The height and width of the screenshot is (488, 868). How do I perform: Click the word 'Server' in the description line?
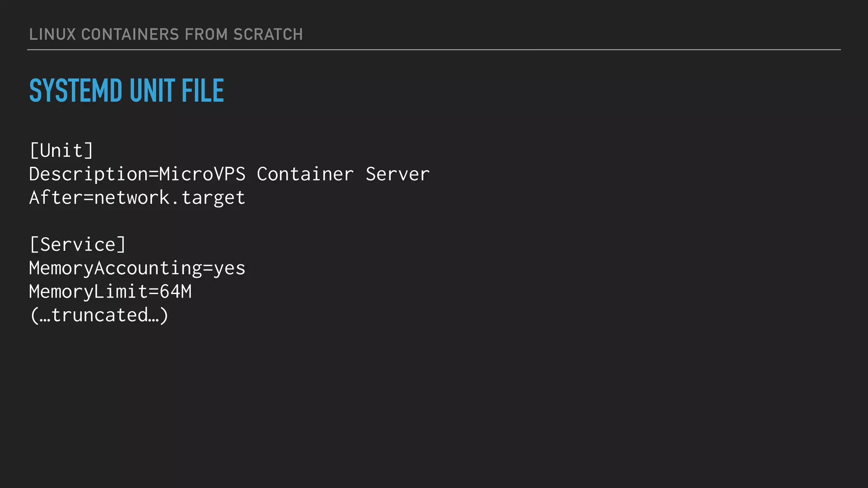(x=398, y=175)
